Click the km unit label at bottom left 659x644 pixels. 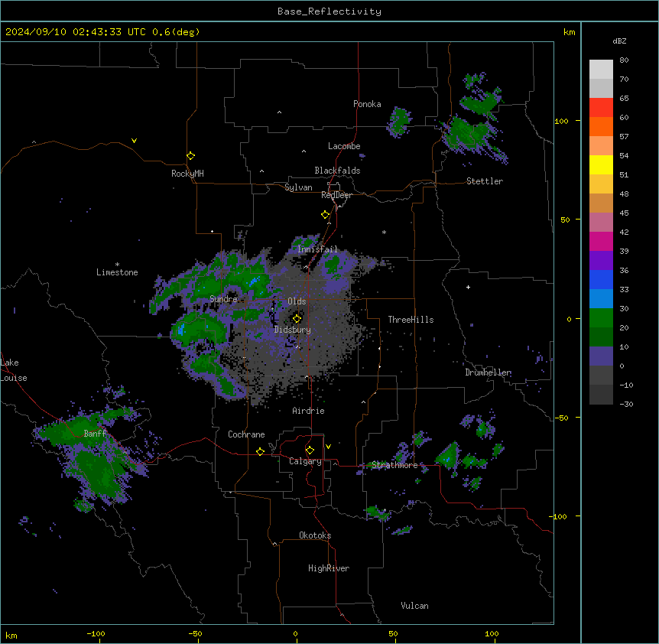[11, 636]
